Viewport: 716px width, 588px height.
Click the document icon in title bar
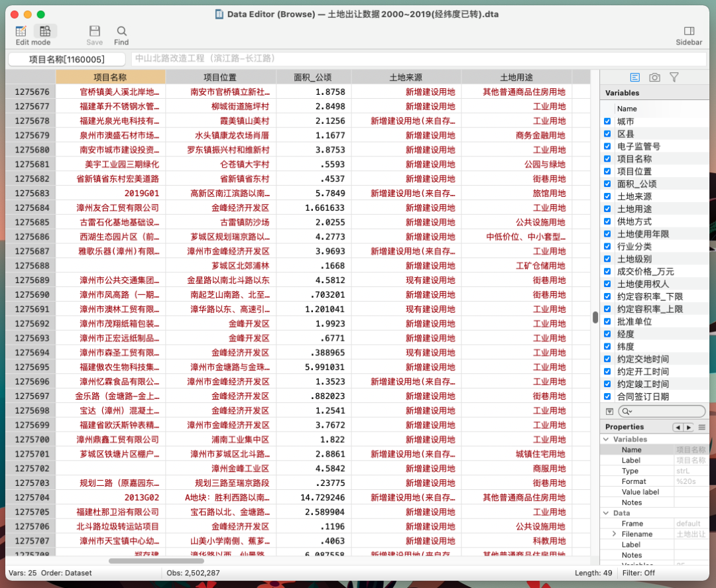[219, 14]
